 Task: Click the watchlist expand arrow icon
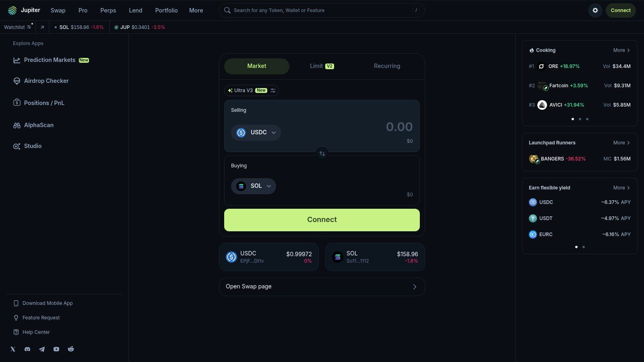[42, 27]
